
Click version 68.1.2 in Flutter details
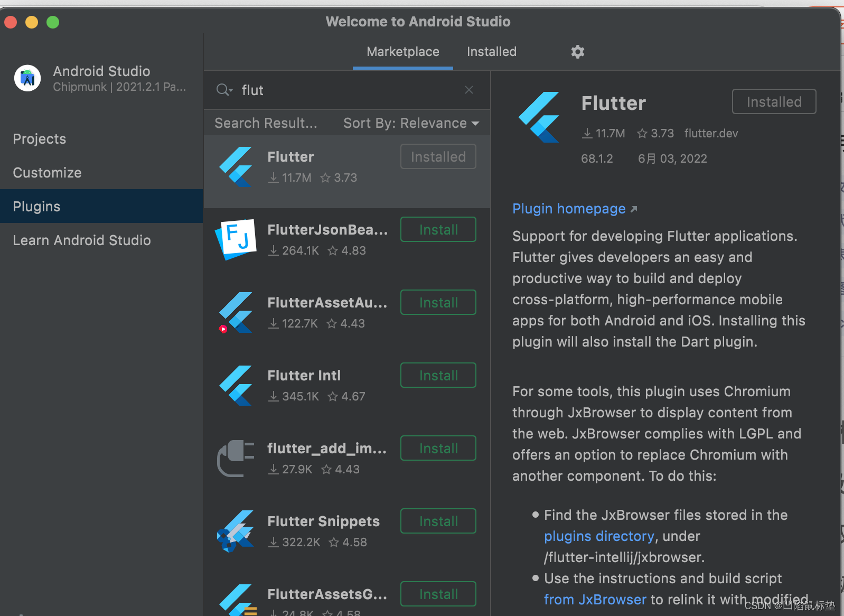(x=597, y=159)
